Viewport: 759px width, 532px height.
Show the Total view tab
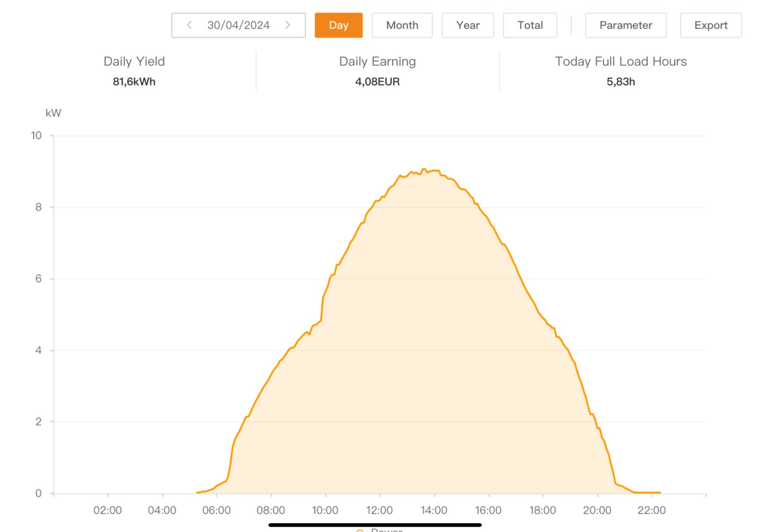[530, 25]
